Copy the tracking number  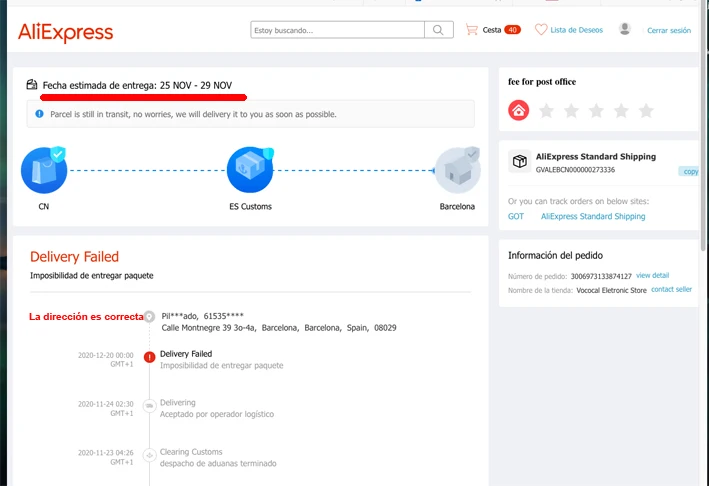point(690,171)
